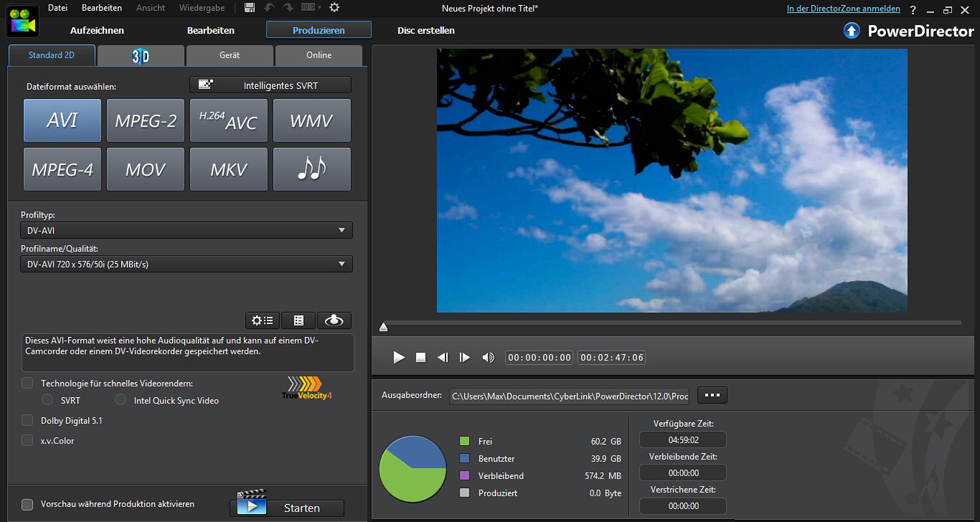
Task: Mute the preview volume speaker icon
Action: 488,357
